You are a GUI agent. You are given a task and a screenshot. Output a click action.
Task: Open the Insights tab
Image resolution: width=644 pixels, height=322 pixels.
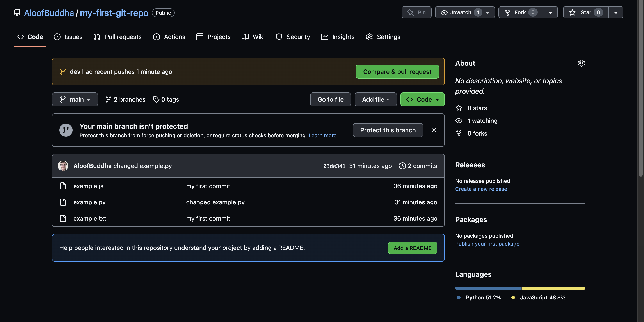coord(338,37)
